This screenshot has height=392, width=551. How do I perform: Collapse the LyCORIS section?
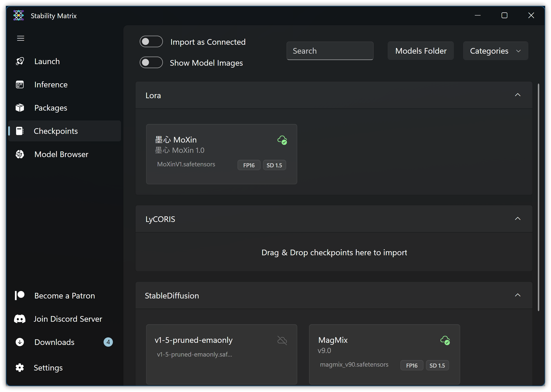coord(517,219)
